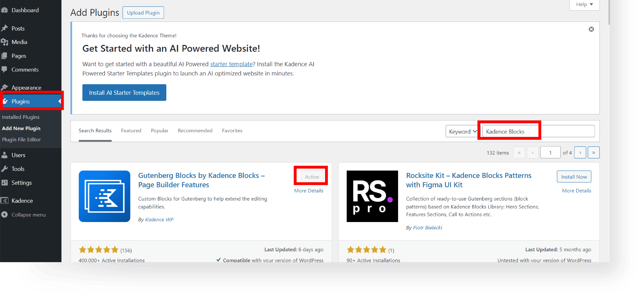Click the Pages document icon

pyautogui.click(x=4, y=56)
